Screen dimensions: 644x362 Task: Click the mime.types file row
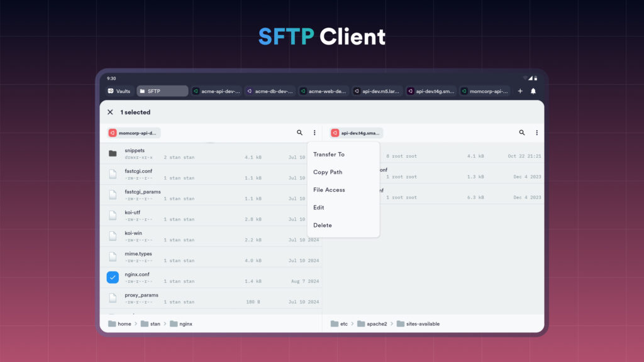[x=140, y=256]
